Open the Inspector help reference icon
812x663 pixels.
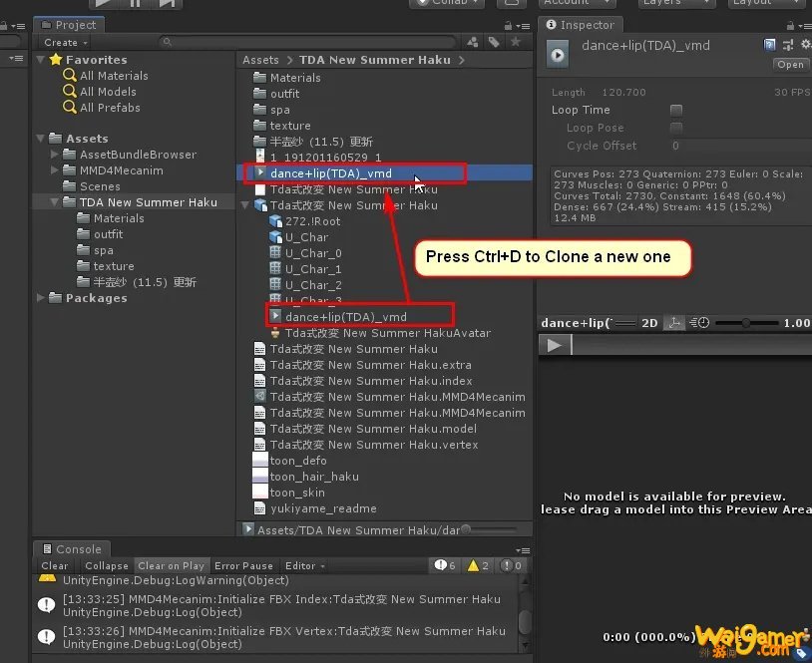769,45
